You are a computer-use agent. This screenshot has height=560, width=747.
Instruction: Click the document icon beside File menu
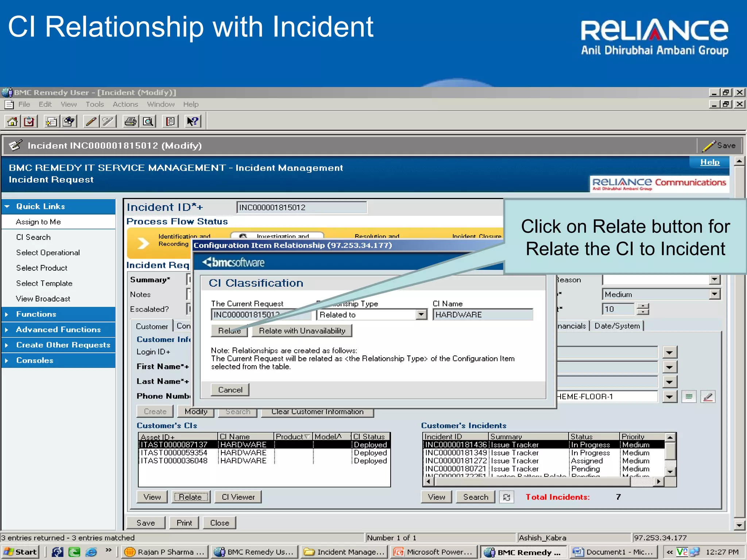click(x=9, y=105)
